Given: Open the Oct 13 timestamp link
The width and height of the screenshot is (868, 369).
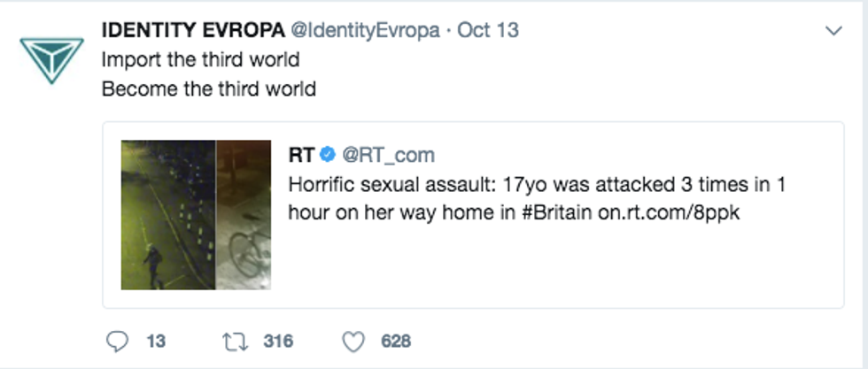Looking at the screenshot, I should pos(488,30).
